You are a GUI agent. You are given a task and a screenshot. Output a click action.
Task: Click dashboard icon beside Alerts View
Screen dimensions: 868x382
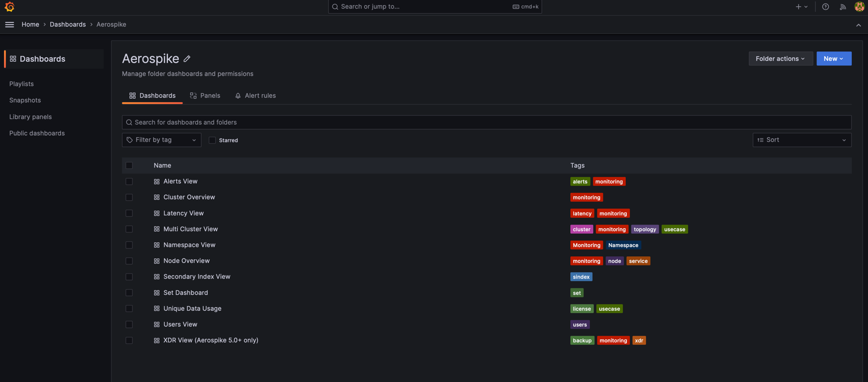pyautogui.click(x=156, y=181)
